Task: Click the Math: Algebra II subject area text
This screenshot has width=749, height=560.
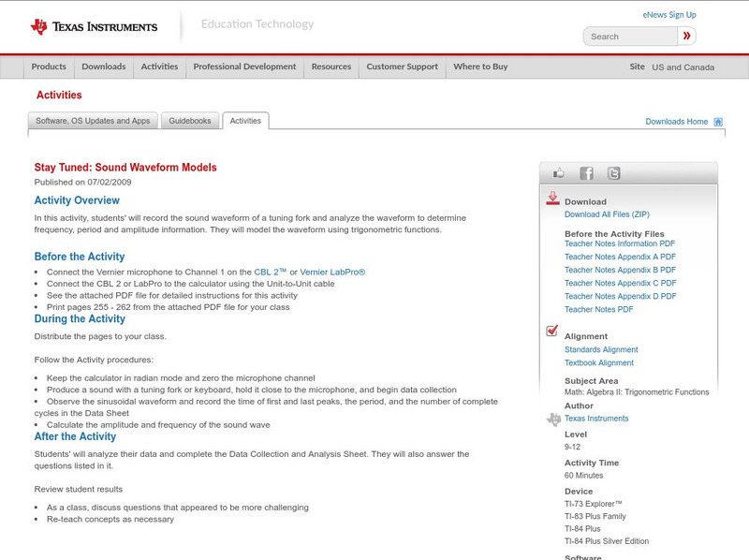Action: (x=637, y=392)
